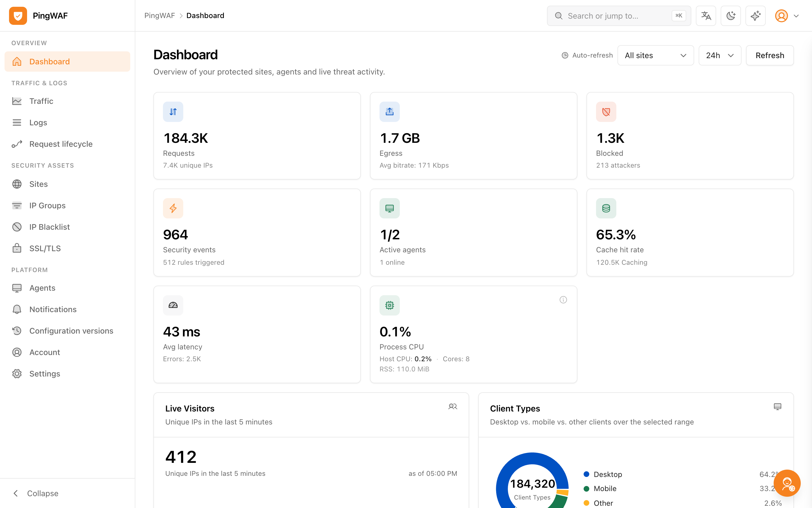812x508 pixels.
Task: Open Notifications page
Action: coord(67,309)
